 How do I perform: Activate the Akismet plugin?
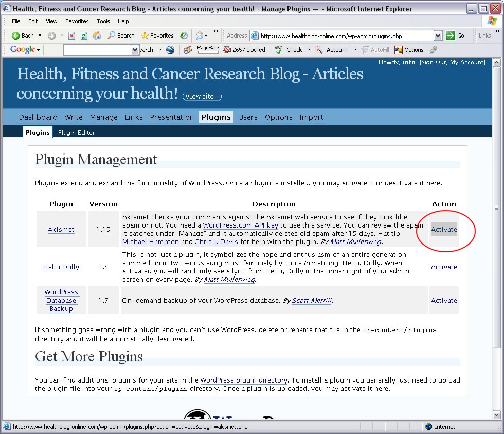(443, 229)
